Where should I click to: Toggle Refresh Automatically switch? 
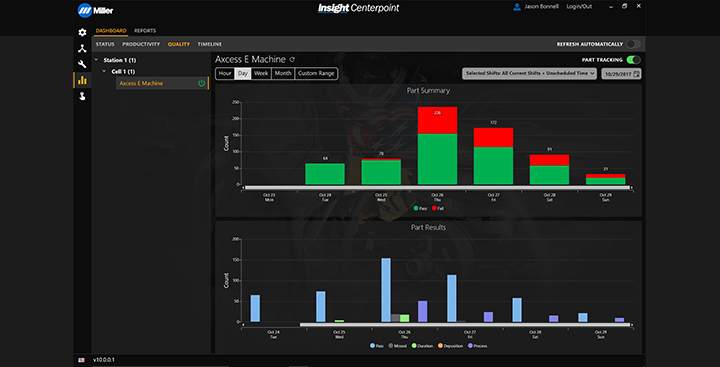pos(633,44)
